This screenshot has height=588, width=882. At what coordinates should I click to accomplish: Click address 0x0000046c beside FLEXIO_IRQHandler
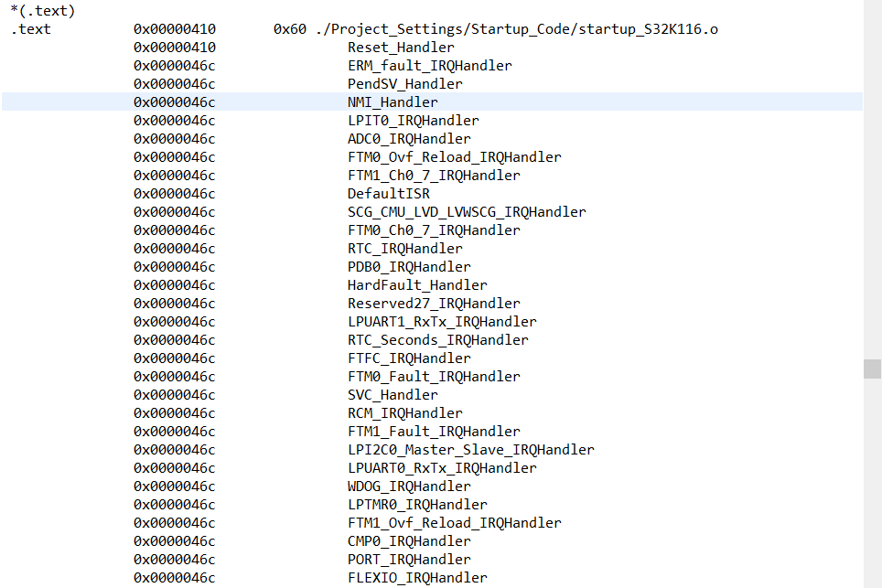click(175, 577)
